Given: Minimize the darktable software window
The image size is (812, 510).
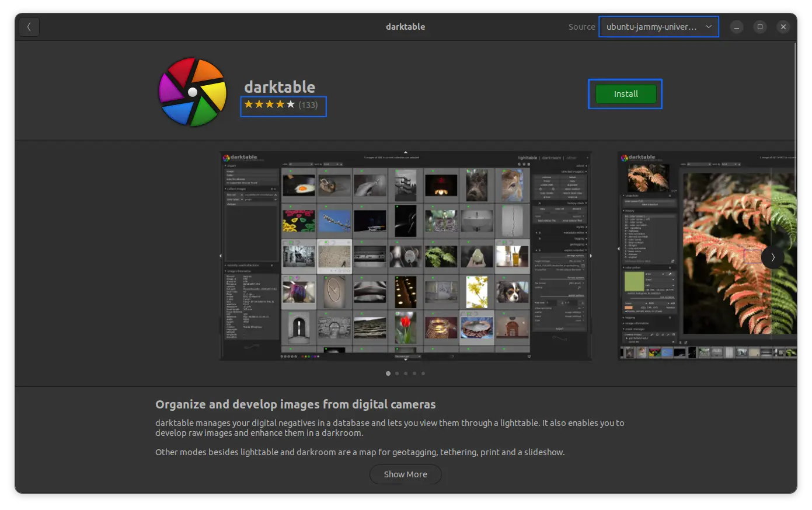Looking at the screenshot, I should tap(737, 27).
